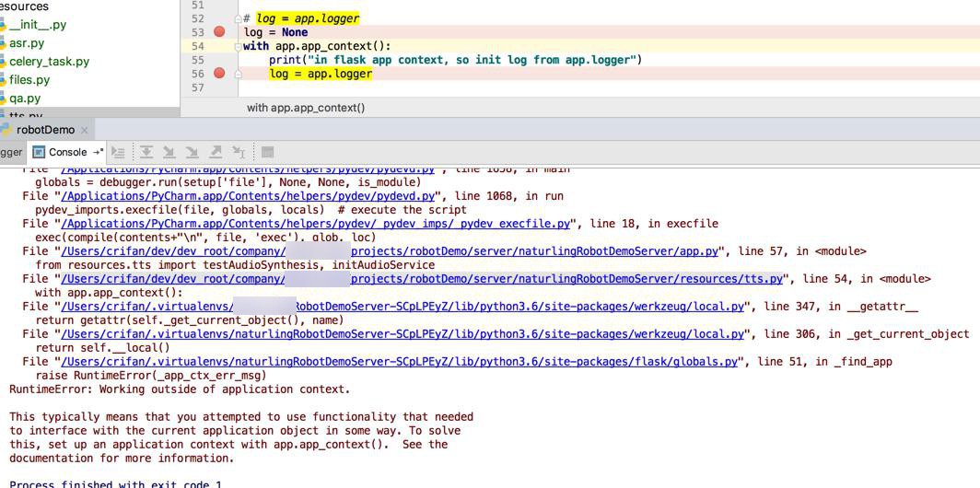Click the Step Into debug icon
Image resolution: width=980 pixels, height=488 pixels.
click(x=169, y=152)
